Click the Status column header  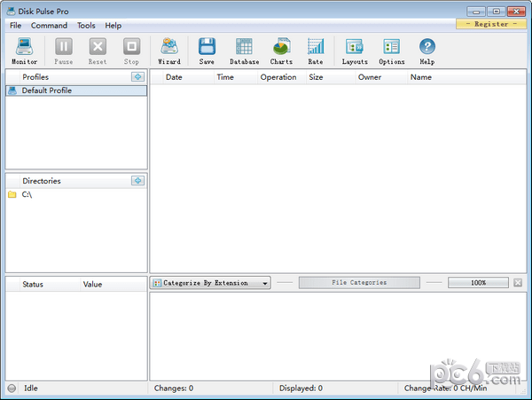click(50, 285)
